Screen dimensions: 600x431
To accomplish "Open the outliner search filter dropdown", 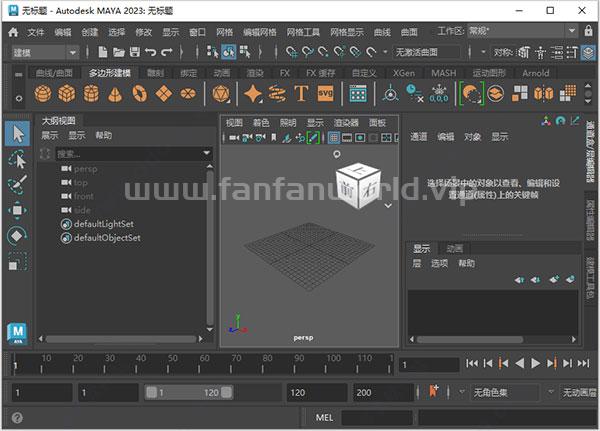I will click(x=206, y=154).
